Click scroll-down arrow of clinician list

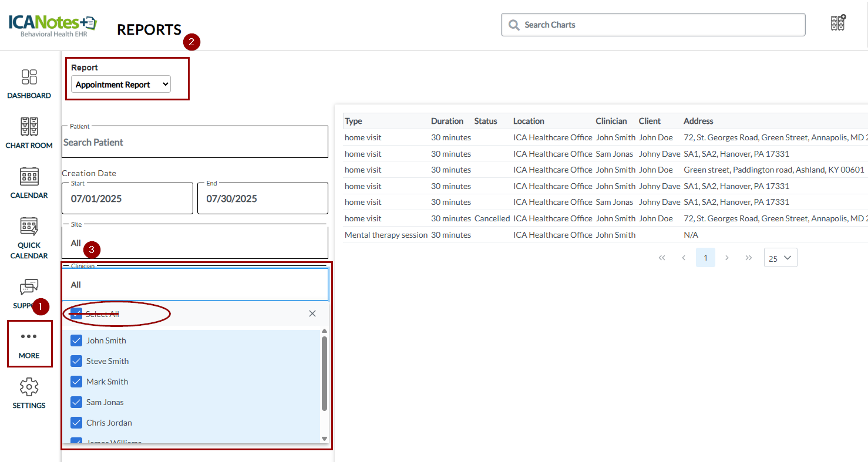click(324, 439)
